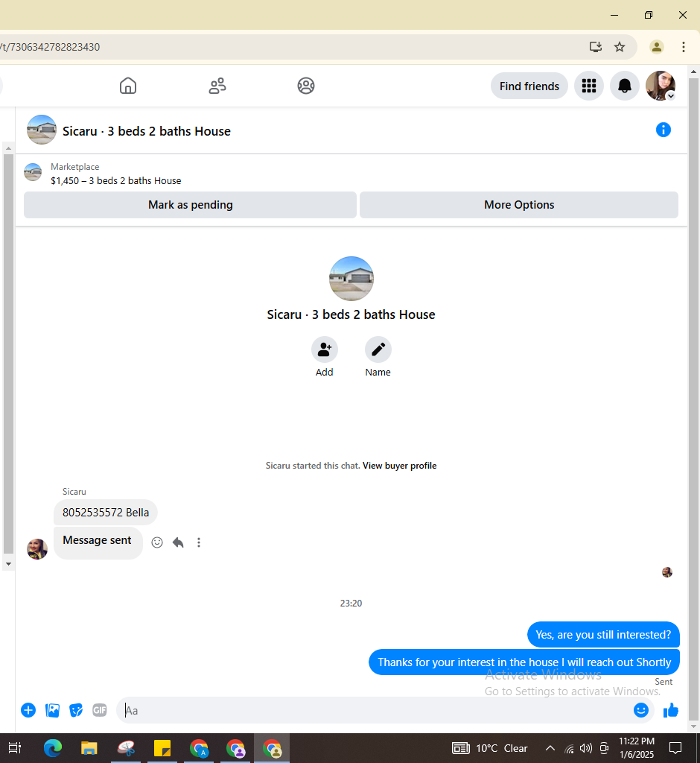Viewport: 700px width, 763px height.
Task: Open notifications bell icon
Action: coord(625,86)
